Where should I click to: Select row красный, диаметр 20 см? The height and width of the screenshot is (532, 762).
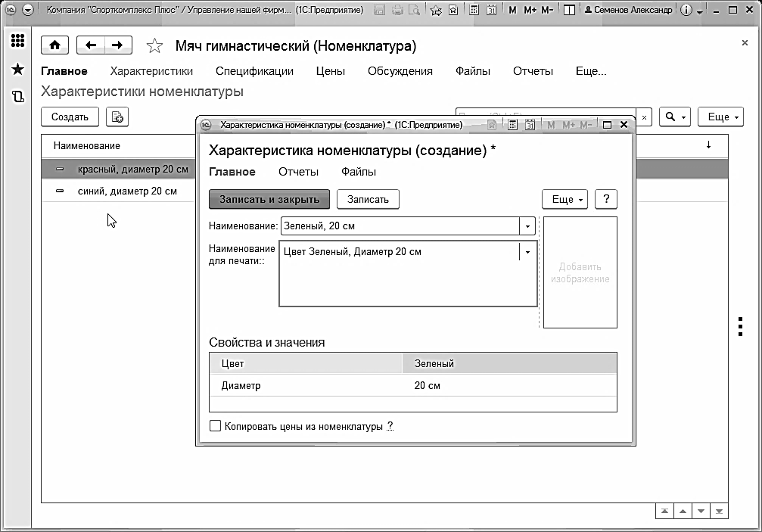[118, 169]
